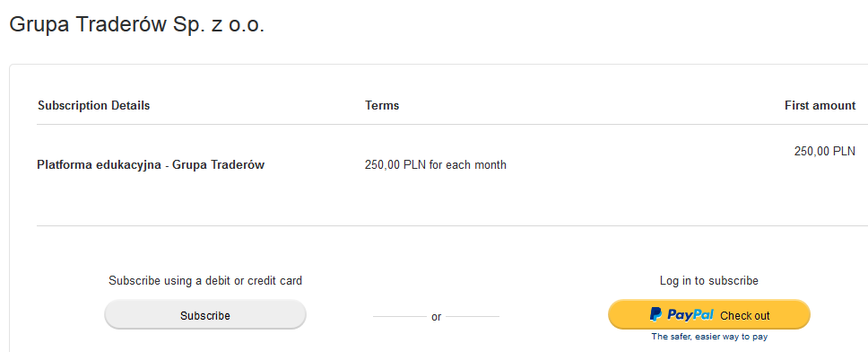
Task: Click "The safer, easier way to pay" tagline
Action: (x=709, y=337)
